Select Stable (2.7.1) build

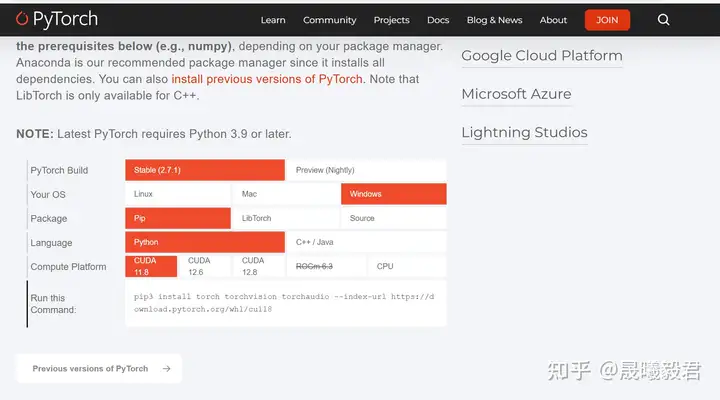click(x=205, y=170)
